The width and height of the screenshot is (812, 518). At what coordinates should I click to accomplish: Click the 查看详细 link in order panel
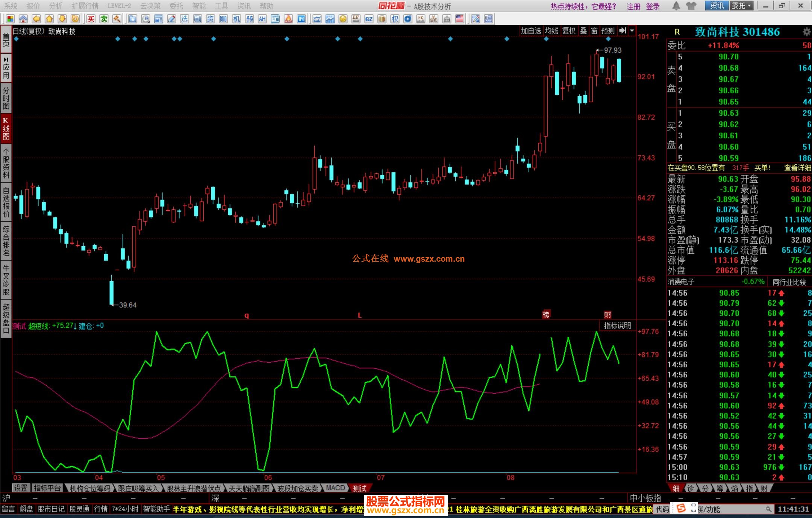797,168
